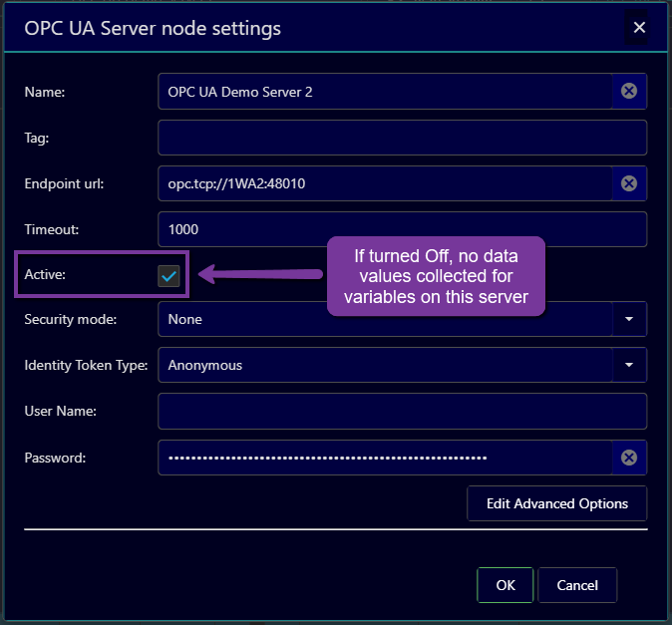The width and height of the screenshot is (672, 625).
Task: Open Edit Advanced Options
Action: (x=556, y=503)
